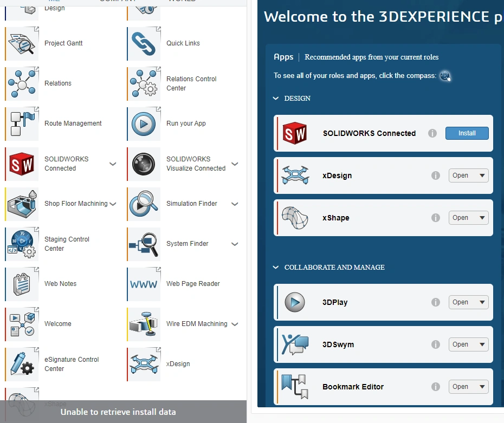Viewport: 504px width, 423px height.
Task: Launch the System Finder icon
Action: coord(144,244)
